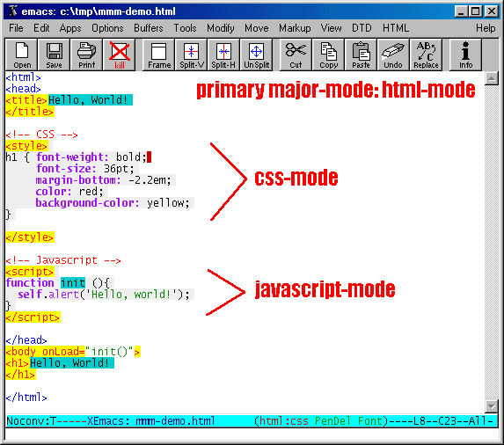Screen dimensions: 504x445
Task: Open the Help menu
Action: (486, 28)
